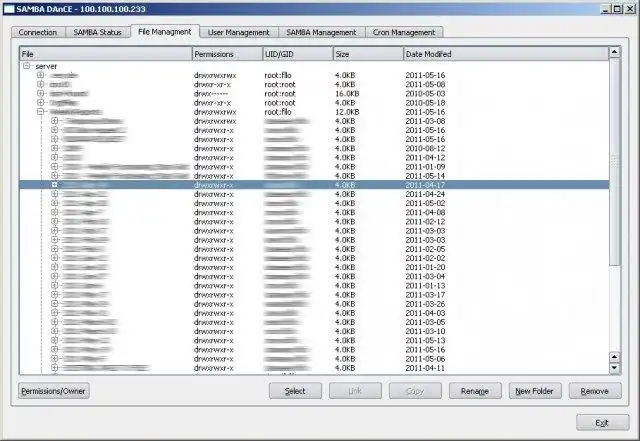
Task: Click the date 2011-01-13
Action: coord(425,286)
